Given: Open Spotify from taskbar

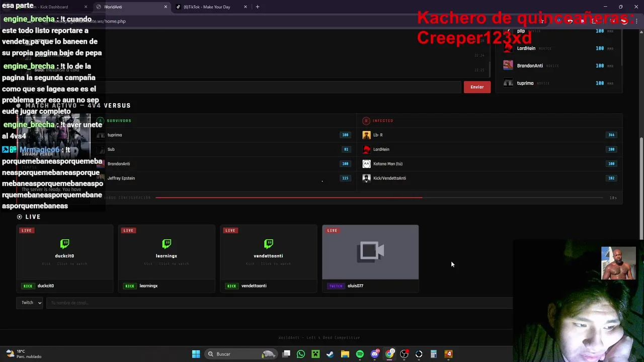Looking at the screenshot, I should (360, 354).
